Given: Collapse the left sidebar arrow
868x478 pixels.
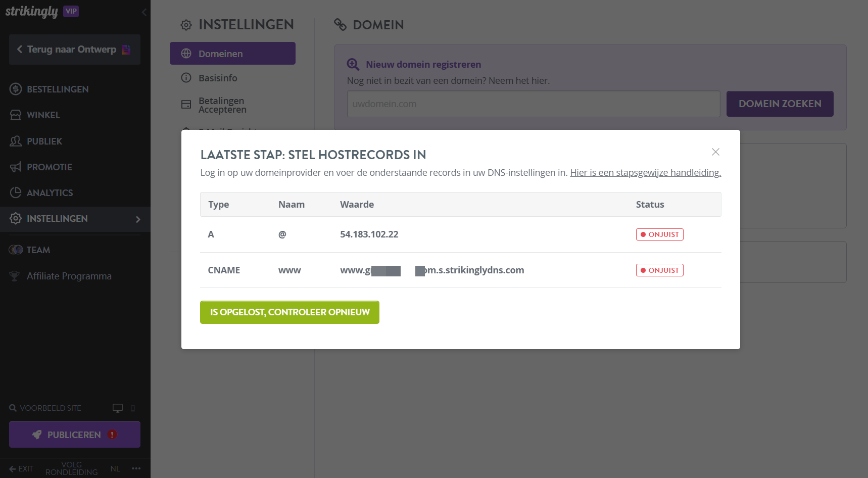Looking at the screenshot, I should (x=144, y=12).
